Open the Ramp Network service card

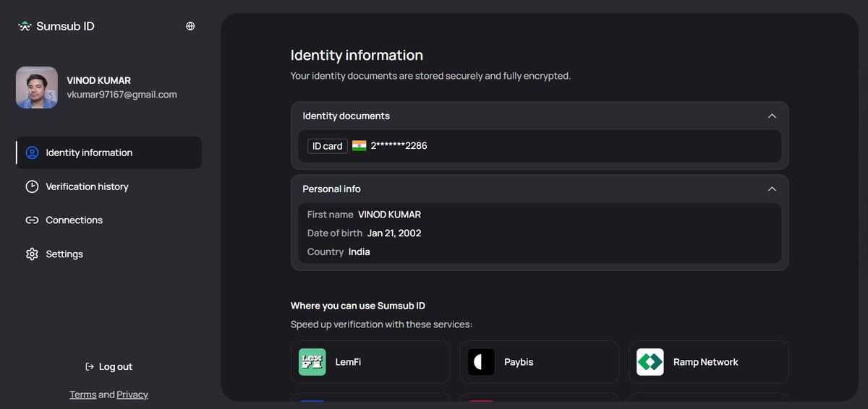coord(708,362)
